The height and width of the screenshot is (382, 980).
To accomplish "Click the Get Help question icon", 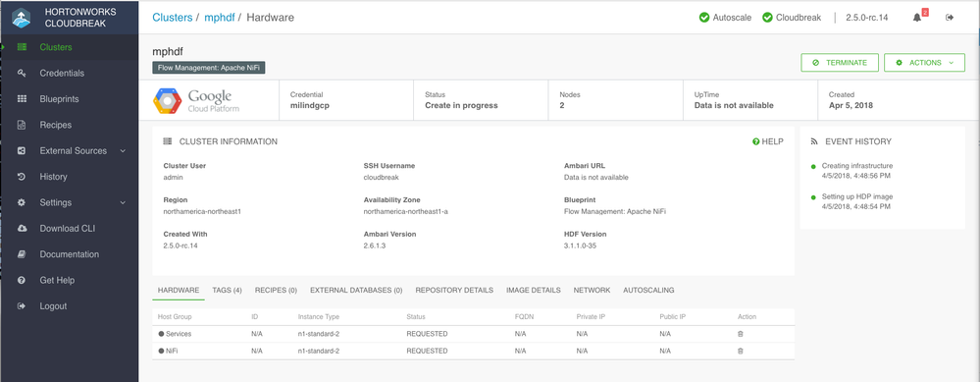I will tap(22, 281).
